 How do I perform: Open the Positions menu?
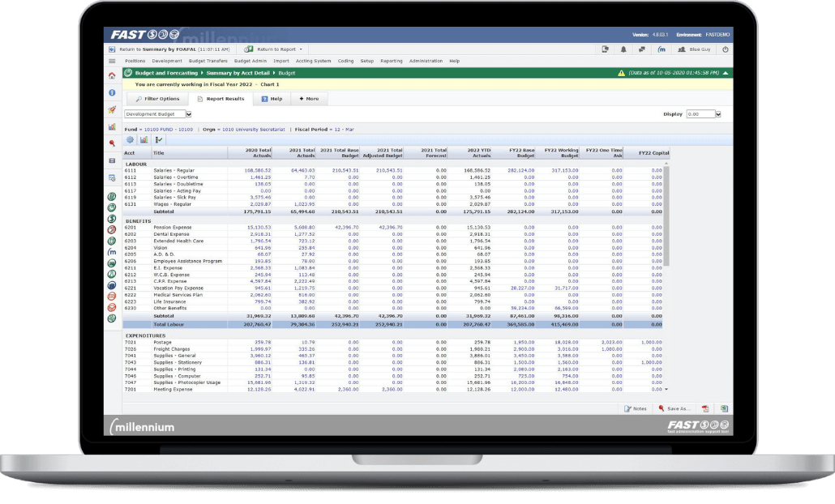135,62
